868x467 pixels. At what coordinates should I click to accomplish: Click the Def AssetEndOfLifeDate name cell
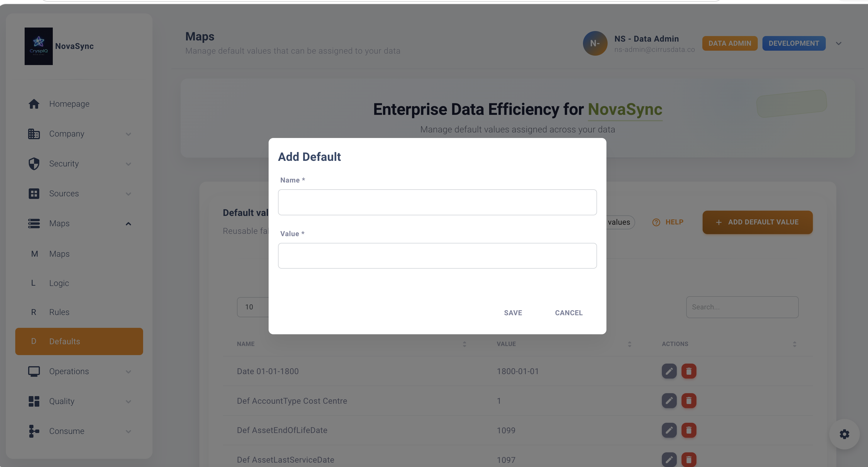(x=282, y=430)
